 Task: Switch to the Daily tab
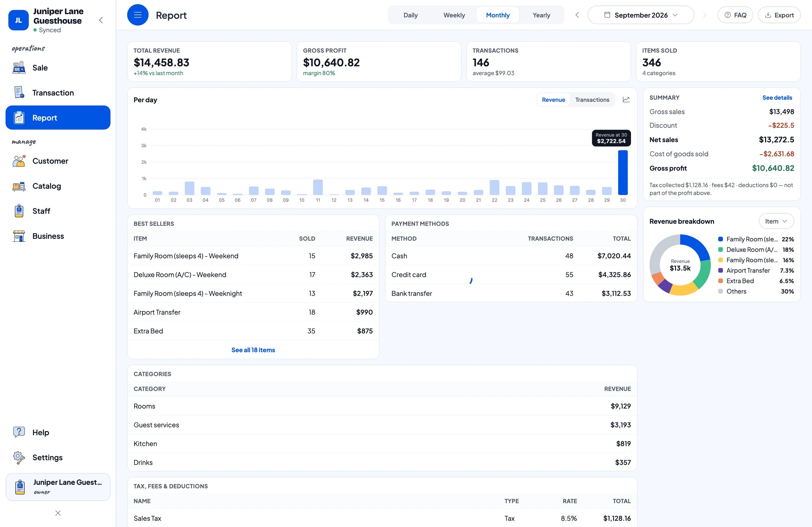410,15
